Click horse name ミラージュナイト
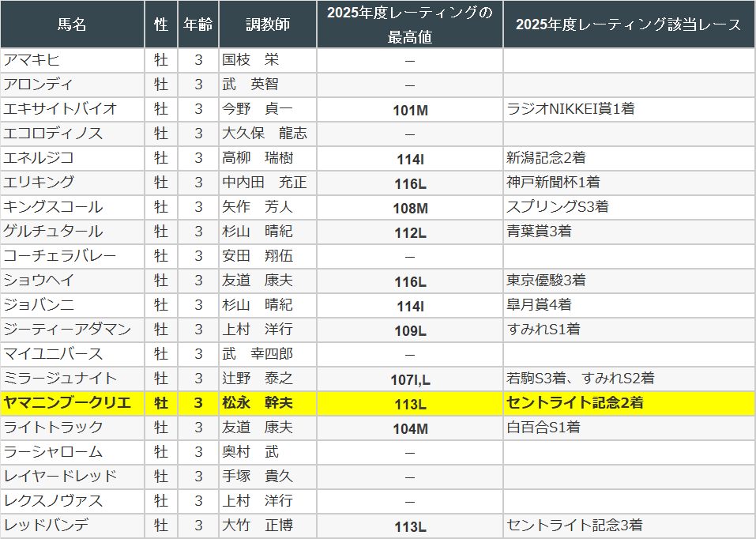The image size is (756, 539). pos(61,379)
